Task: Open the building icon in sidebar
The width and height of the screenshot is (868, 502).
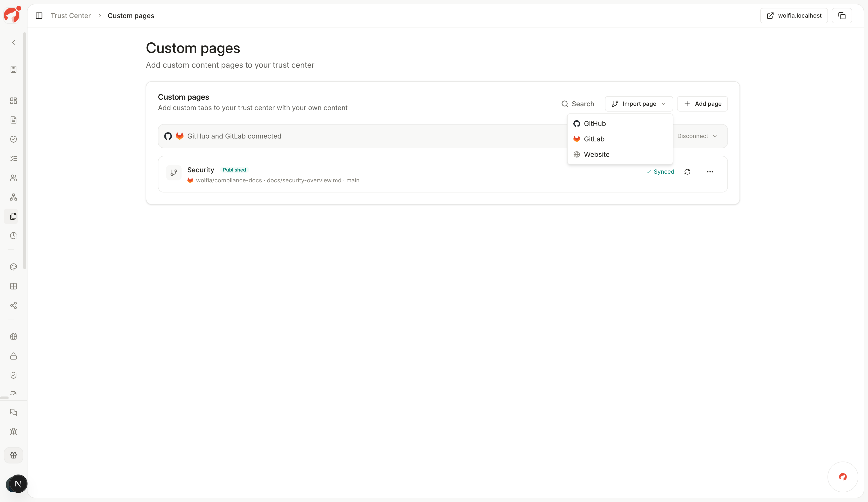Action: coord(14,69)
